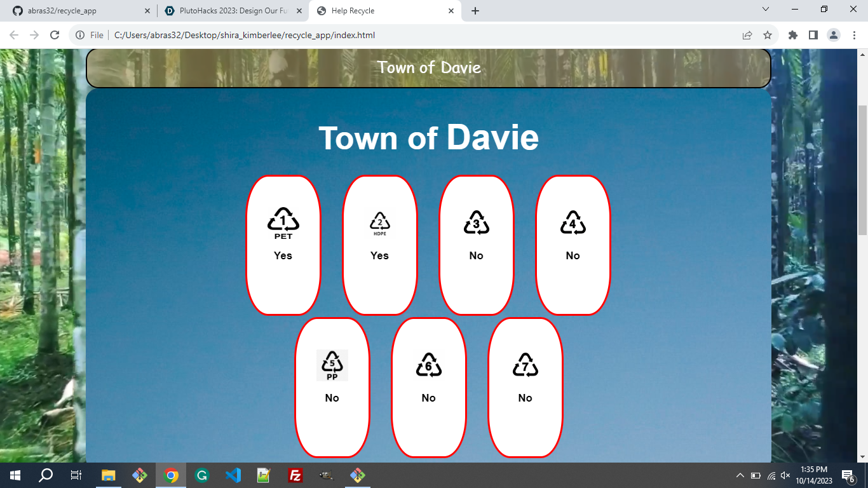Click the No label under PP symbol
This screenshot has height=488, width=868.
pyautogui.click(x=332, y=398)
